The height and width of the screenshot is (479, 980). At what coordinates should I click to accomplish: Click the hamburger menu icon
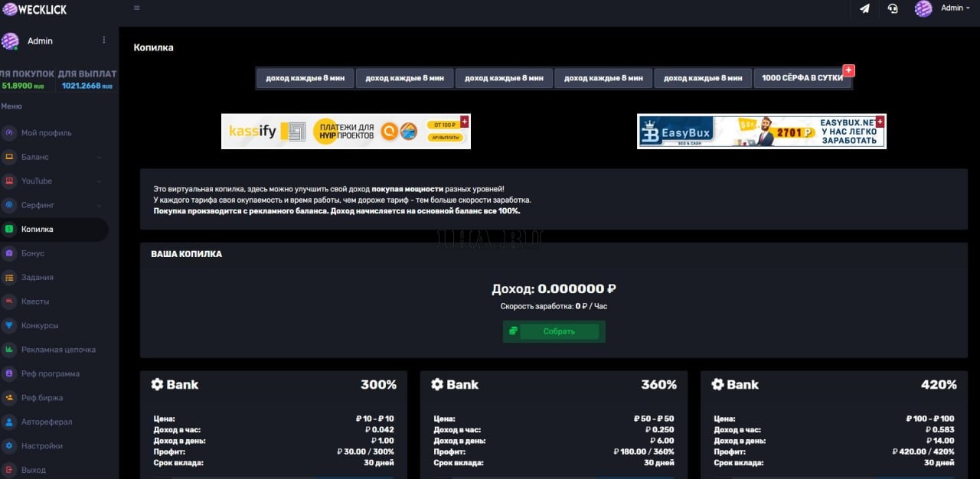coord(136,8)
